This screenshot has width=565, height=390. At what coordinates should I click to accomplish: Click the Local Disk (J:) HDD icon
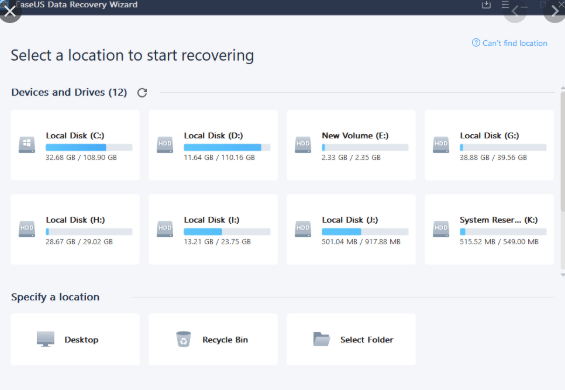click(303, 229)
